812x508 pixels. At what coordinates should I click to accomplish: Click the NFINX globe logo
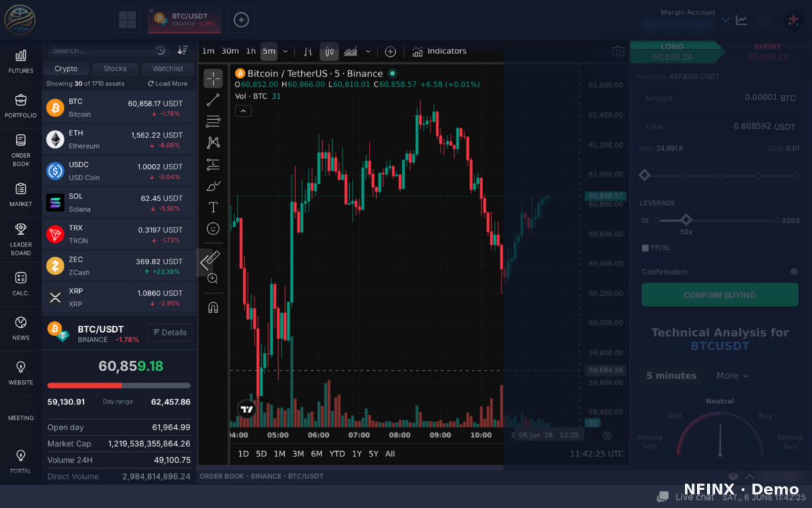pos(20,19)
